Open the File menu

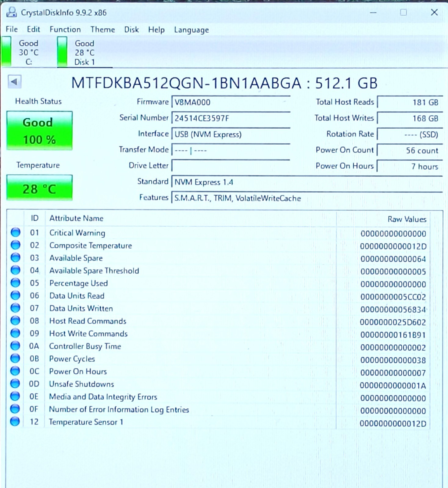(12, 29)
